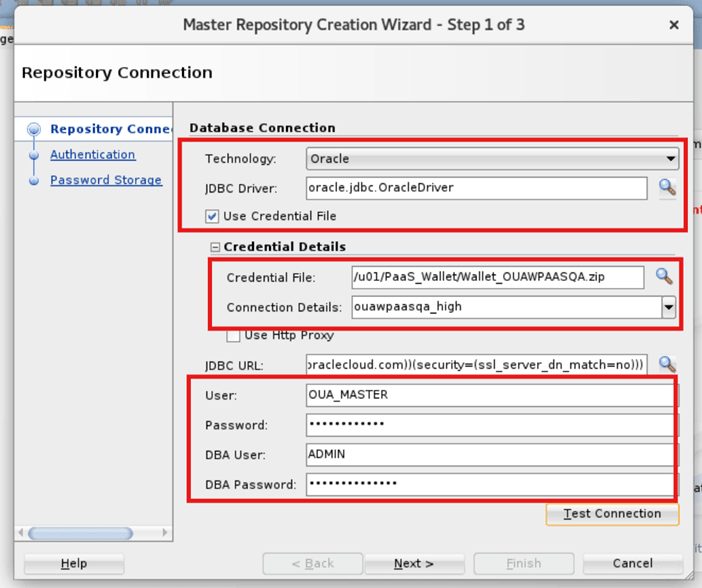Browse for Credential File using magnifier icon
Image resolution: width=702 pixels, height=588 pixels.
[664, 277]
